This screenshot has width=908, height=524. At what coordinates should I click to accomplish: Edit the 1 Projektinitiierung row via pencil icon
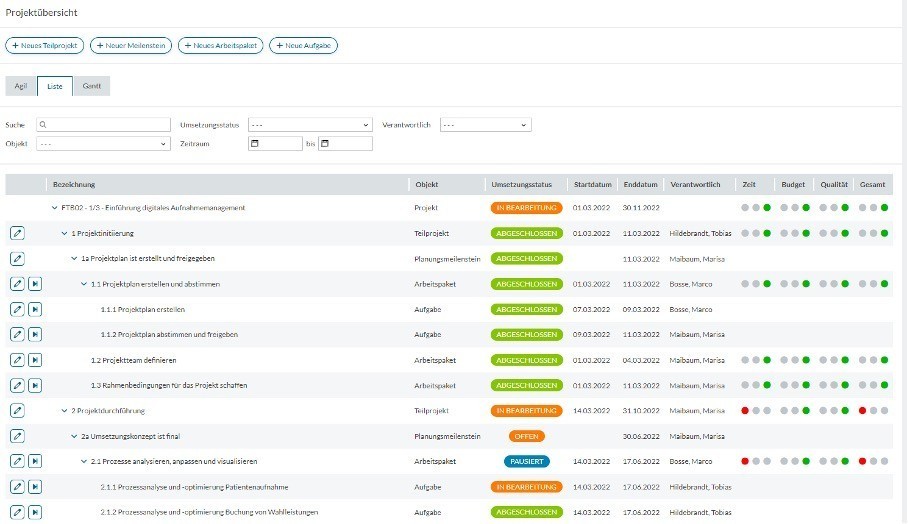[x=17, y=233]
